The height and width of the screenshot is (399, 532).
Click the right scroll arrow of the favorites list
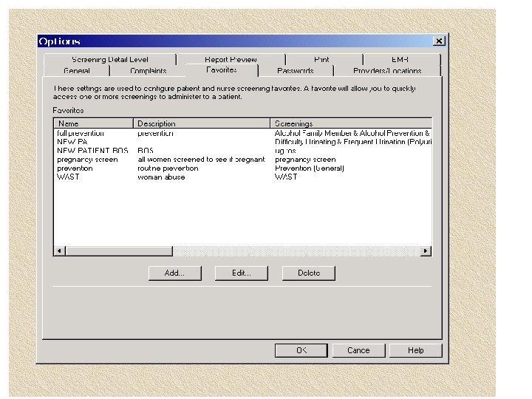(426, 251)
